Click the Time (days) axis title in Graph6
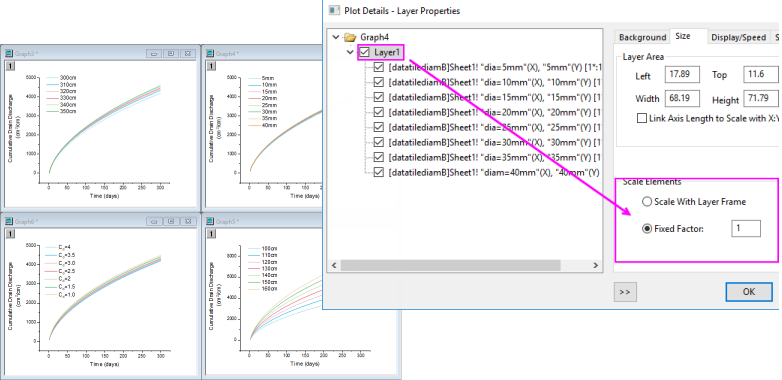782x380 pixels. click(x=104, y=364)
